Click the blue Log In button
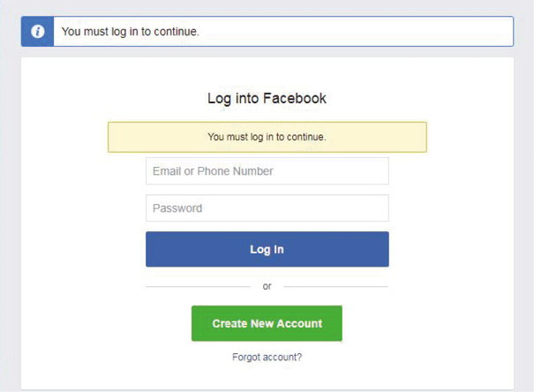The height and width of the screenshot is (392, 534). coord(267,249)
